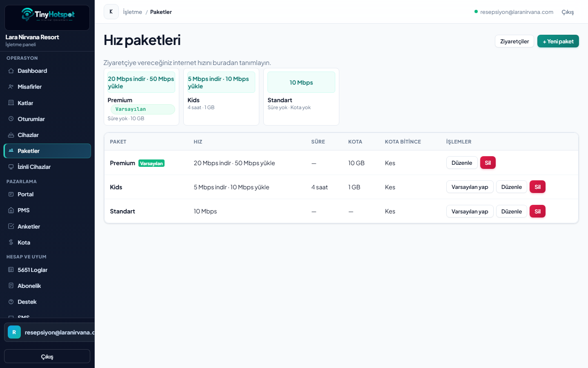Screen dimensions: 588x368
Task: Create a package with Yeni paket
Action: click(558, 41)
